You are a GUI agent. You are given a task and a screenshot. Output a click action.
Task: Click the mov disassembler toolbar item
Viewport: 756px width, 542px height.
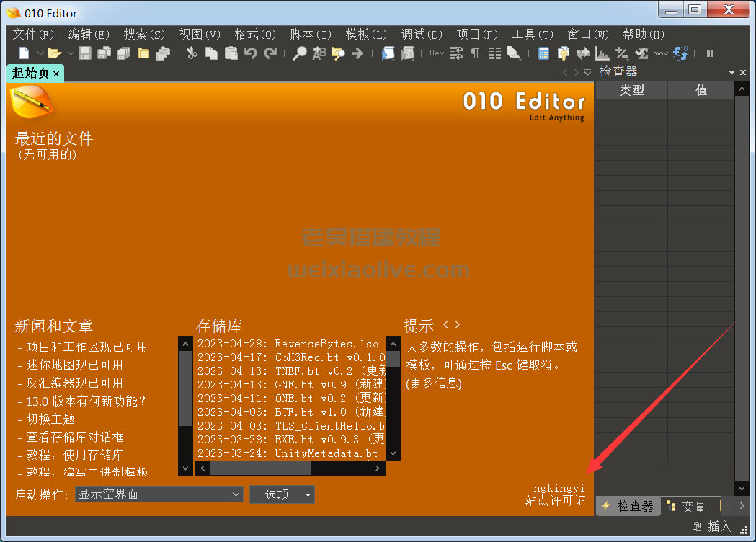pos(661,53)
